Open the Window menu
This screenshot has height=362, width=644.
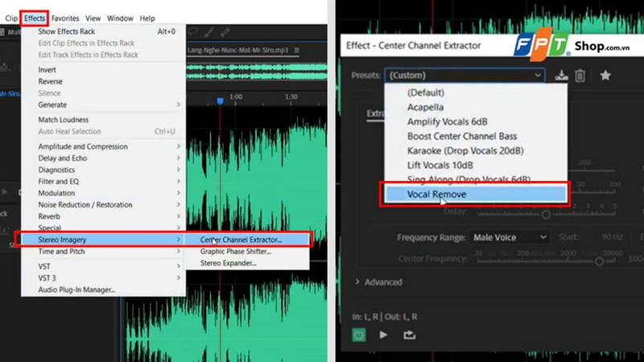click(120, 18)
